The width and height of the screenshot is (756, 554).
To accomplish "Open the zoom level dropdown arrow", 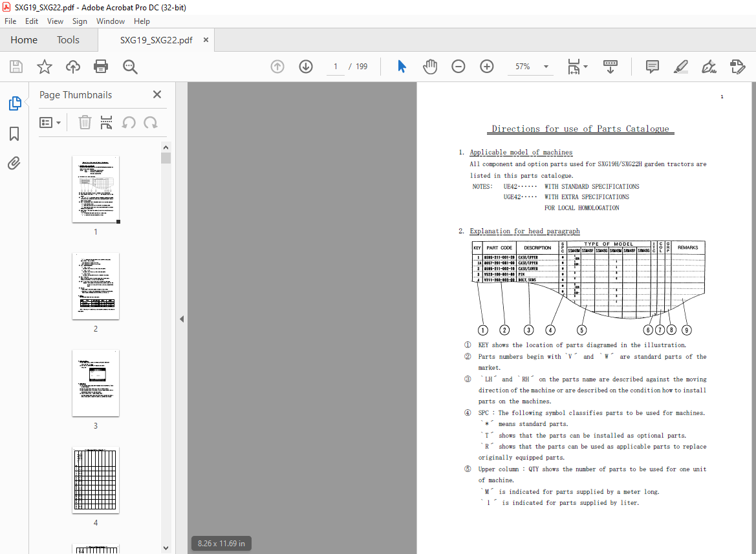I will coord(546,67).
